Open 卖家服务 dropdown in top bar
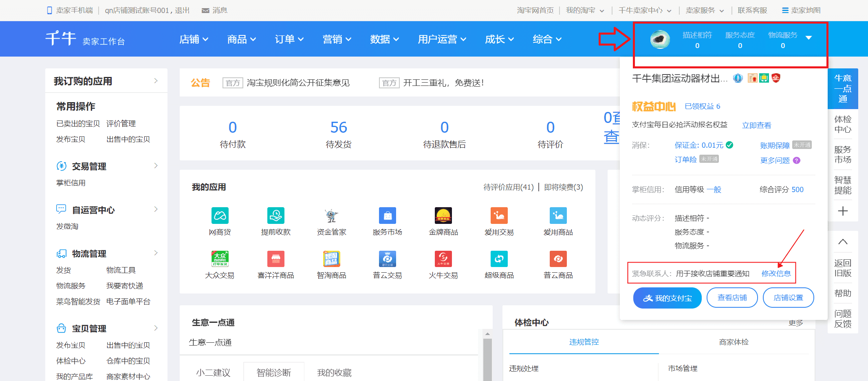 [x=705, y=10]
